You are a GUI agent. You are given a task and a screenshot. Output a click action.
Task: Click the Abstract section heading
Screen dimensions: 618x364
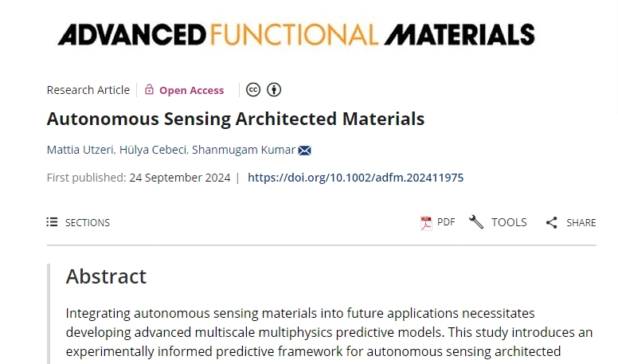point(106,276)
